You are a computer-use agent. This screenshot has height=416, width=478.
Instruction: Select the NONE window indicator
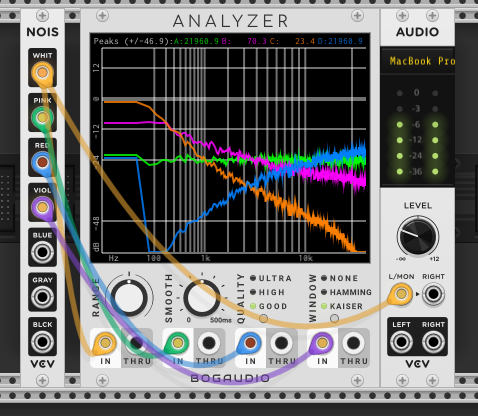coord(324,278)
